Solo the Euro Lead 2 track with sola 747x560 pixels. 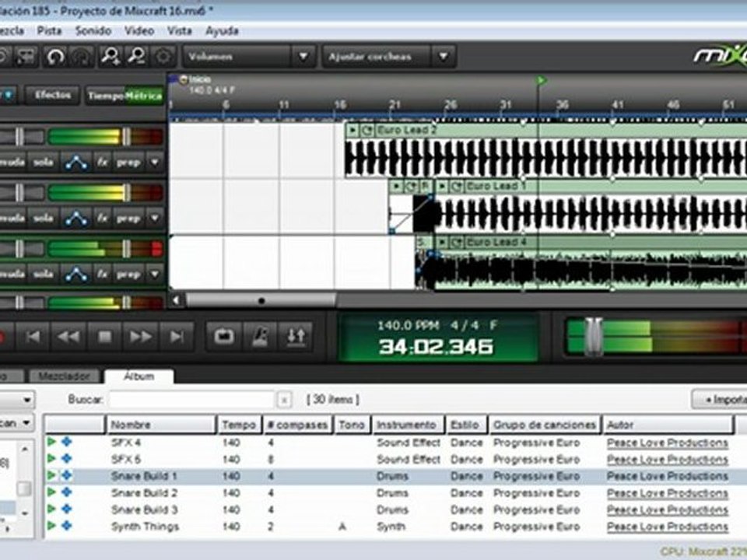[44, 163]
